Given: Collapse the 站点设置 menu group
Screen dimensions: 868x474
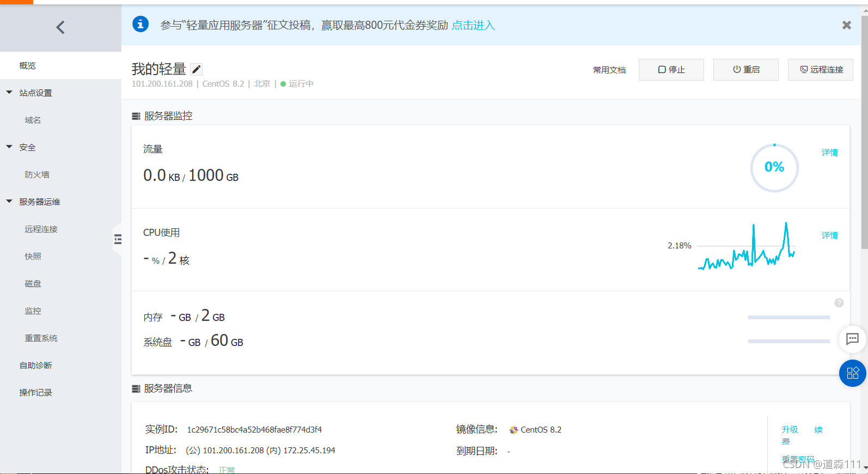Looking at the screenshot, I should pyautogui.click(x=9, y=93).
